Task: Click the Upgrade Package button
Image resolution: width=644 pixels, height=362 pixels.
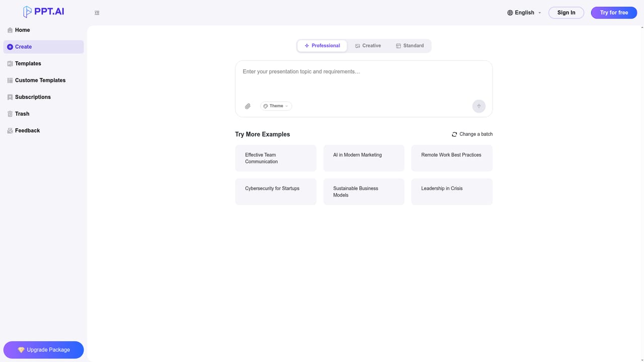Action: pos(44,350)
